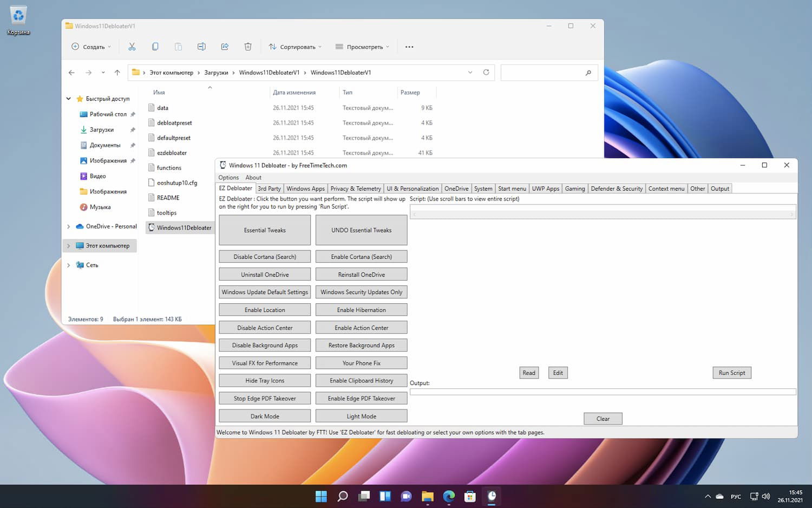Switch to the Privacy & Telemetry tab
812x508 pixels.
pyautogui.click(x=356, y=188)
